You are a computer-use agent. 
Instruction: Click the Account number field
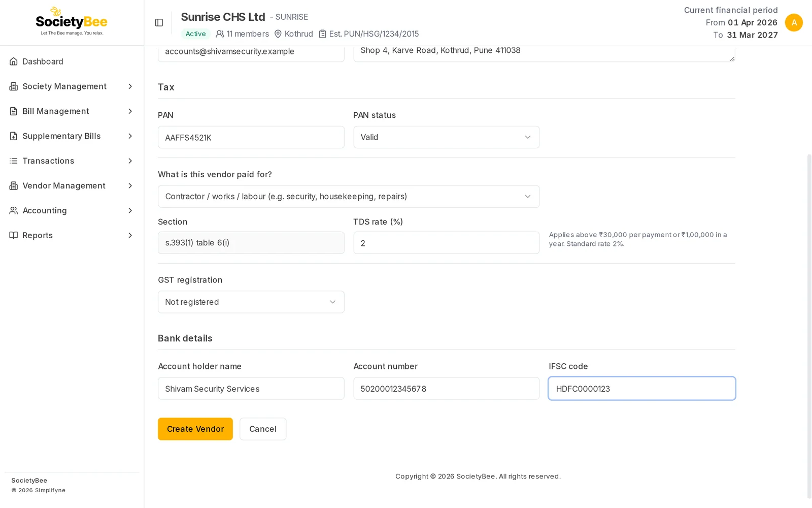[x=446, y=389]
